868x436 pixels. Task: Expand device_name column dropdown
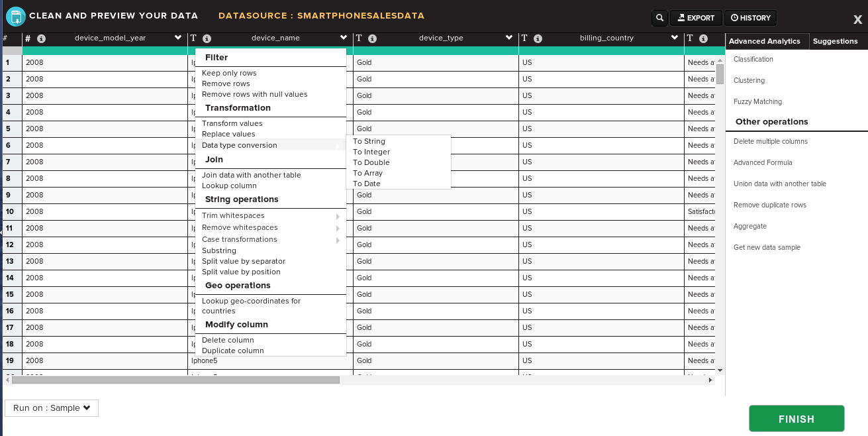[x=344, y=38]
